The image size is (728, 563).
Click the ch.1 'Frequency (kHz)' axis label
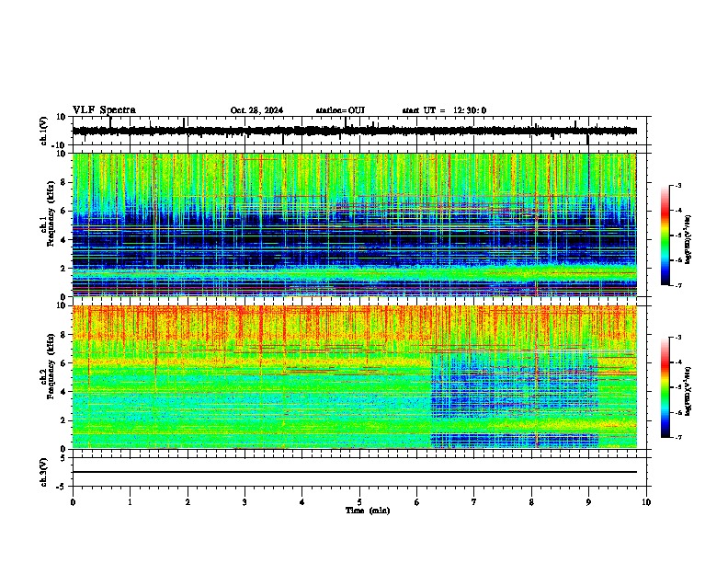click(51, 215)
